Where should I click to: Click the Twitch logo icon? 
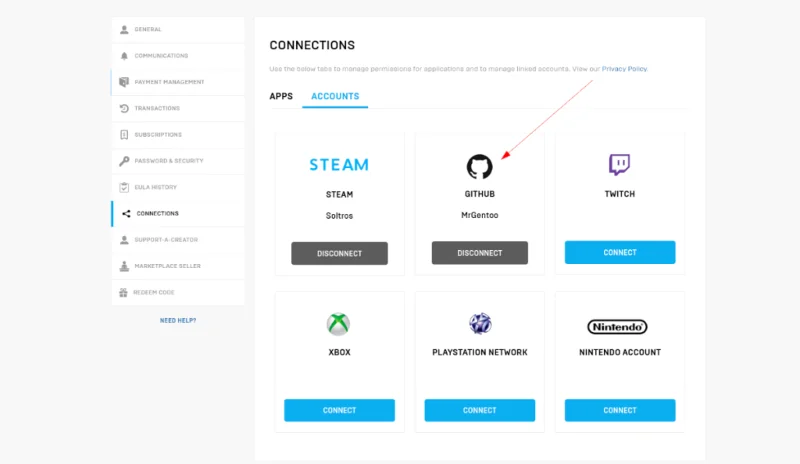(x=619, y=164)
